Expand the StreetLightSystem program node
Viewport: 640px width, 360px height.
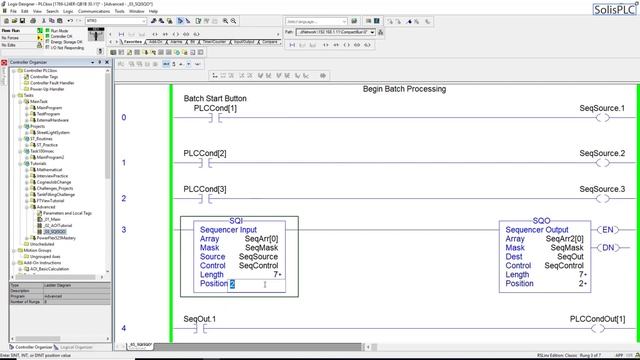tap(27, 133)
